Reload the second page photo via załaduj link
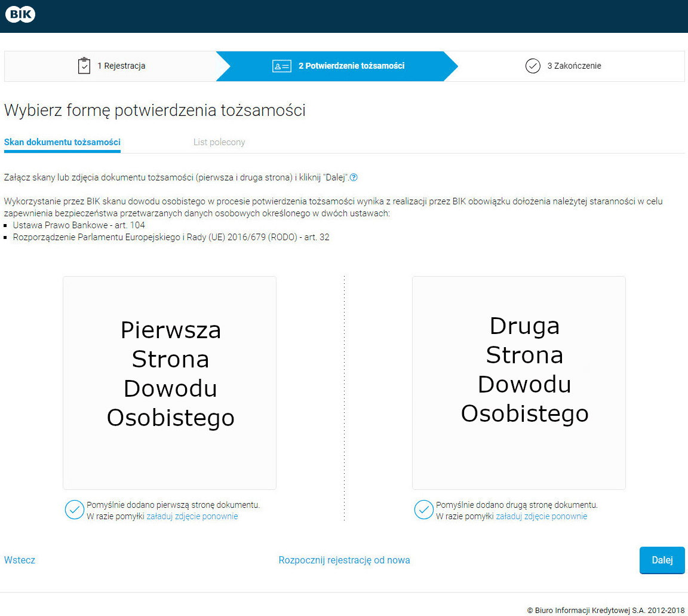This screenshot has height=616, width=688. (x=541, y=516)
